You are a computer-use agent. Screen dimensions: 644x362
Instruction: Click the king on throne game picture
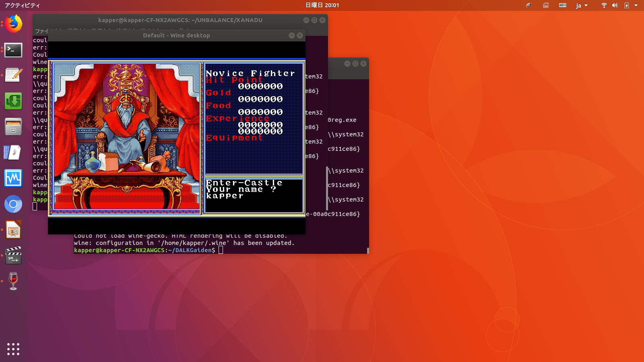click(127, 136)
